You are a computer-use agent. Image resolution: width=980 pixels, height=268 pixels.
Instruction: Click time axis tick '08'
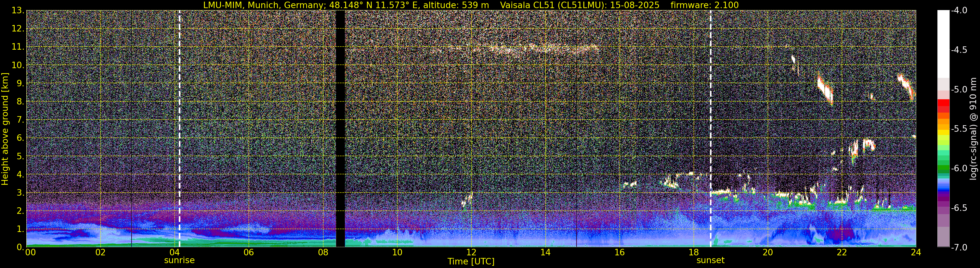click(323, 252)
